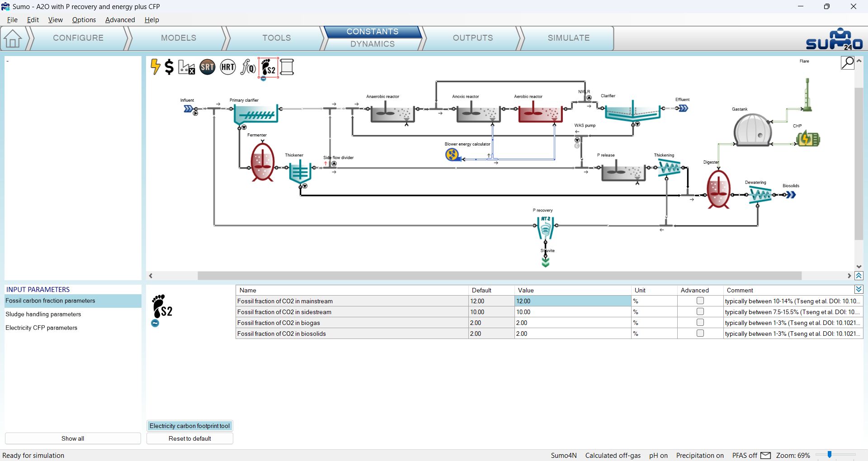Open the Help menu
868x461 pixels.
pos(152,20)
